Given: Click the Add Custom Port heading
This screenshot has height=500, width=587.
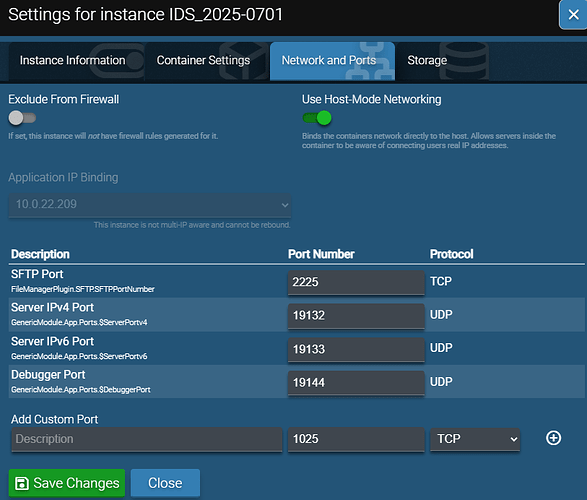Looking at the screenshot, I should (x=54, y=419).
